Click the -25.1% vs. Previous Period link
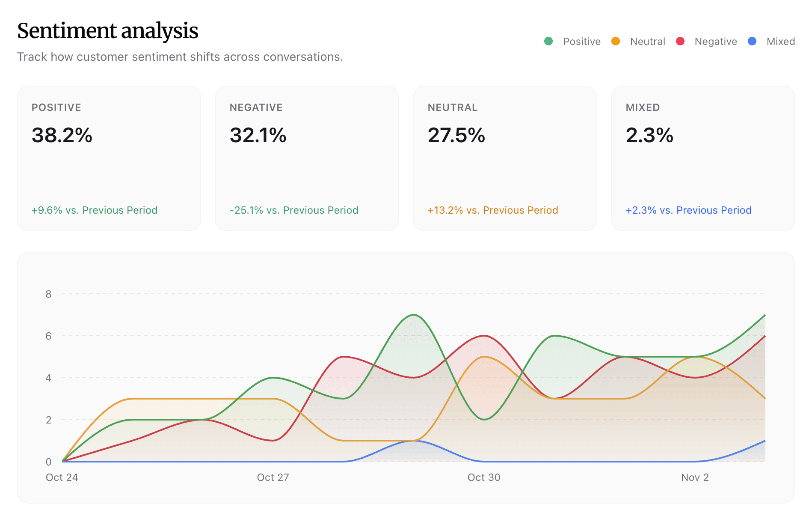This screenshot has height=519, width=812. [x=294, y=210]
